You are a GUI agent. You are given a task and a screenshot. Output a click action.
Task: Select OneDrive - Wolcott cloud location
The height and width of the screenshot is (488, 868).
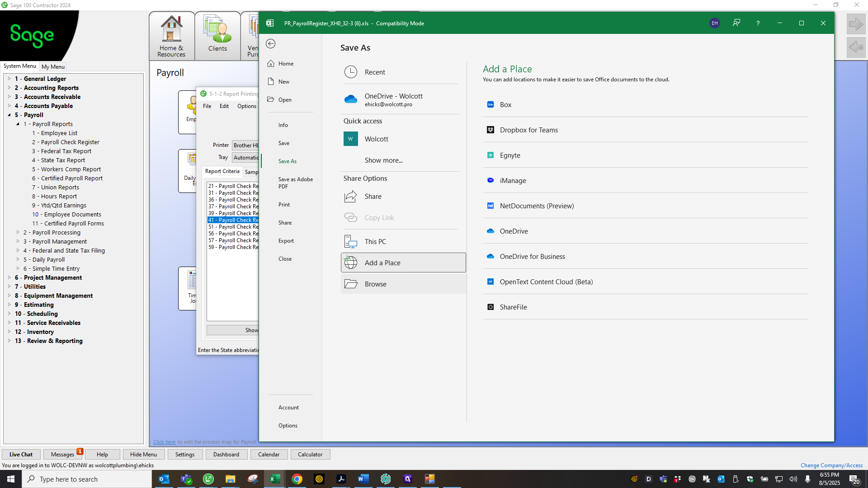click(401, 99)
